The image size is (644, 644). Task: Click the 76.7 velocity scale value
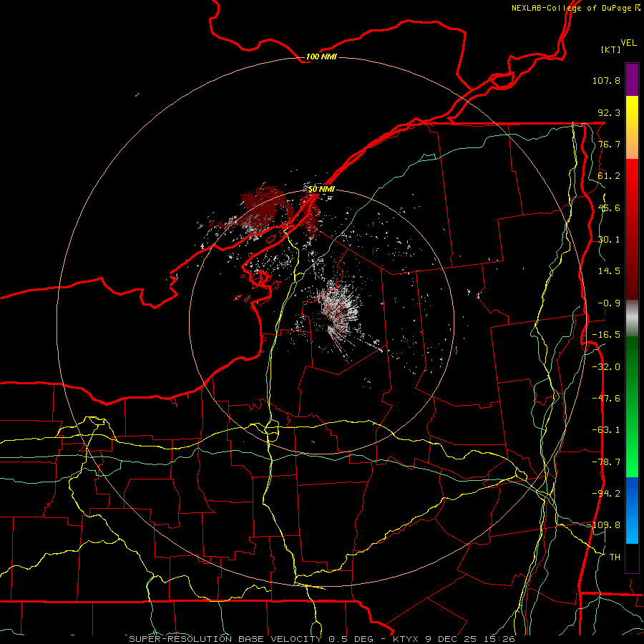(609, 144)
